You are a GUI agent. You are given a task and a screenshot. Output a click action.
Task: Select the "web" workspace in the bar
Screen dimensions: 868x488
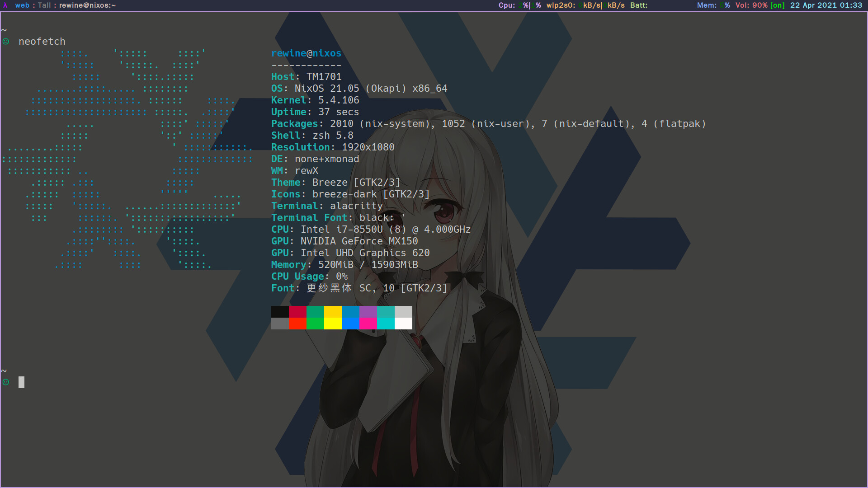click(22, 5)
